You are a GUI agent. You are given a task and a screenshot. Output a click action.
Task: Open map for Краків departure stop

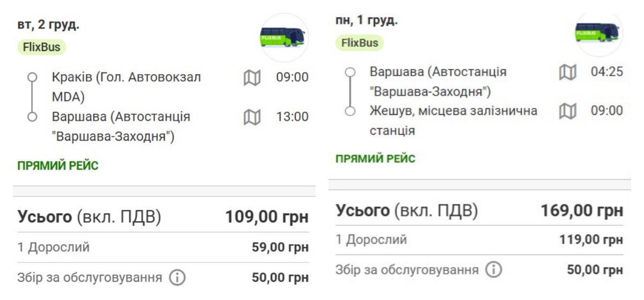252,78
